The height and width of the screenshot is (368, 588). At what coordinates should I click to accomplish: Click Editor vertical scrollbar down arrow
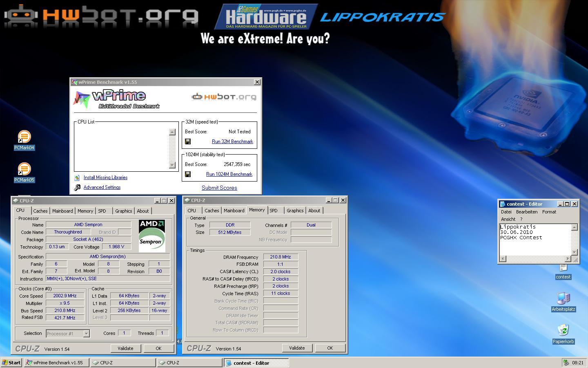click(x=575, y=252)
